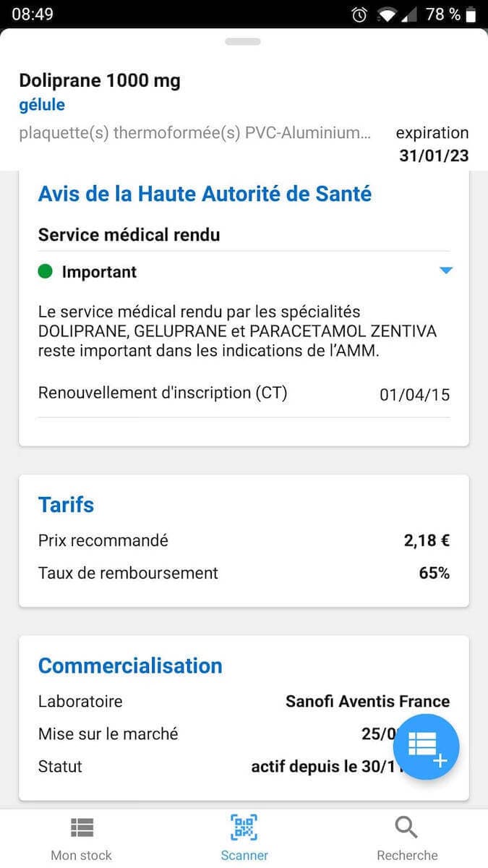Screen dimensions: 488x868
Task: Tap the alarm icon in status bar
Action: pyautogui.click(x=359, y=14)
